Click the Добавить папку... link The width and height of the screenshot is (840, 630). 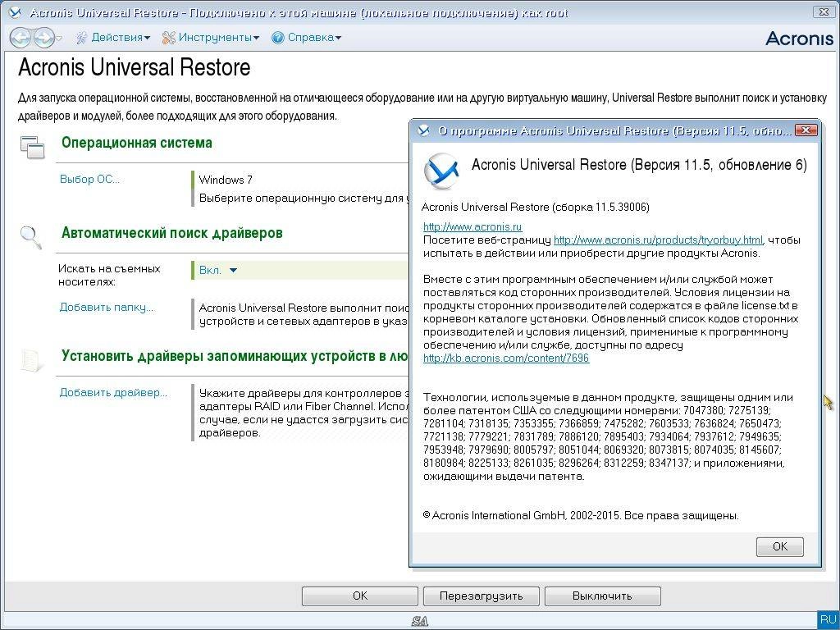106,308
